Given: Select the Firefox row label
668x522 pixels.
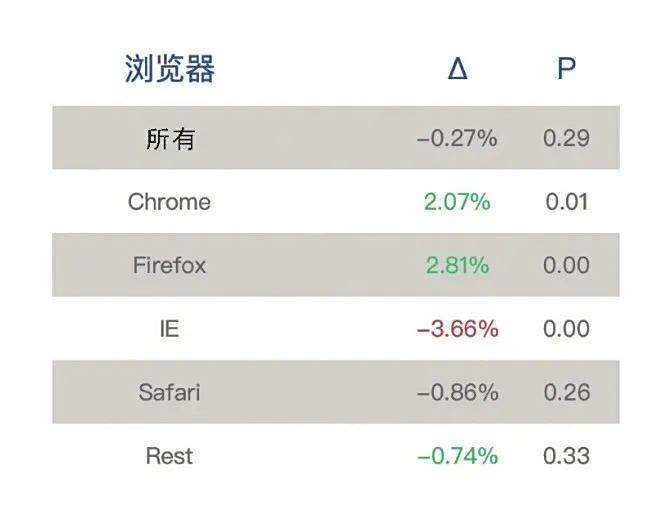Looking at the screenshot, I should click(170, 266).
